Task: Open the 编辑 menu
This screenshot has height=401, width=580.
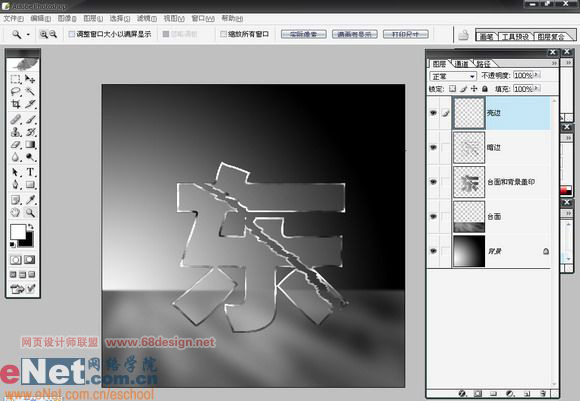Action: coord(40,18)
